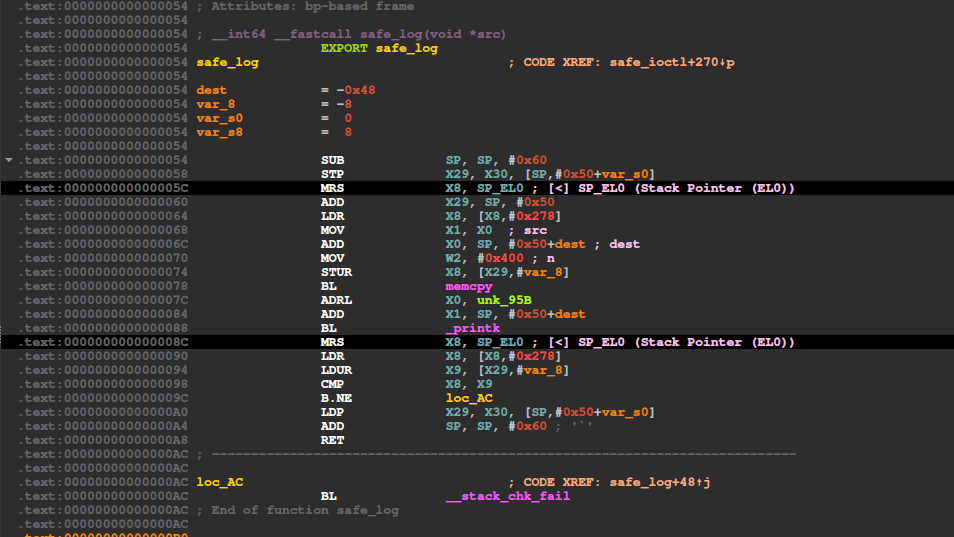Collapse the function using the arrow beside SUB

[10, 160]
